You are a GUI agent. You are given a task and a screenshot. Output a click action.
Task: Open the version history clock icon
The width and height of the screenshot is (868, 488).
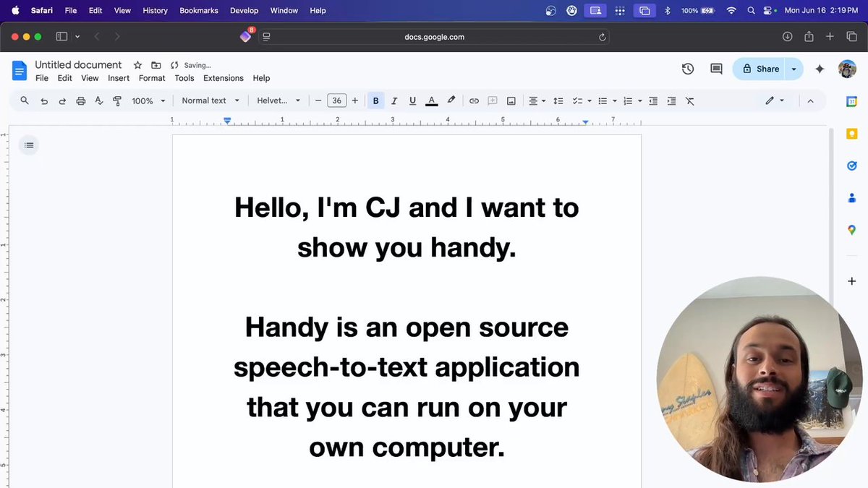click(x=688, y=69)
